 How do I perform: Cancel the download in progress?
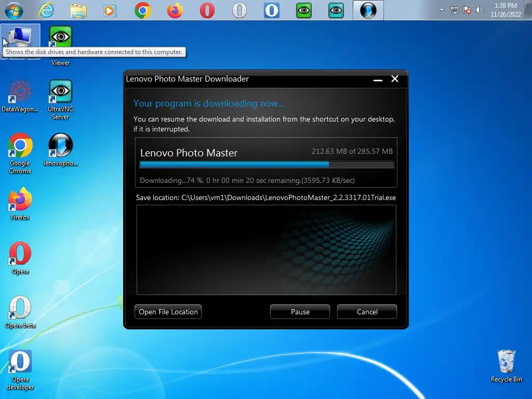[367, 312]
